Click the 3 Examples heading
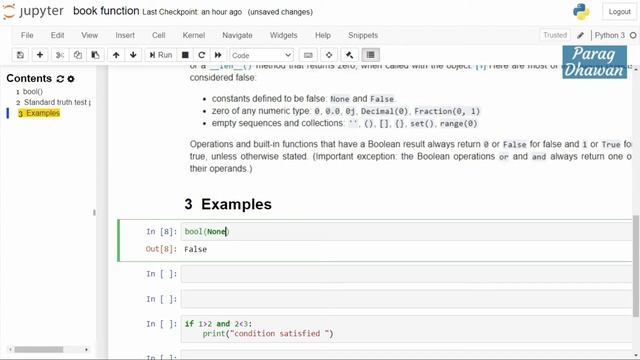This screenshot has width=640, height=360. [x=228, y=204]
